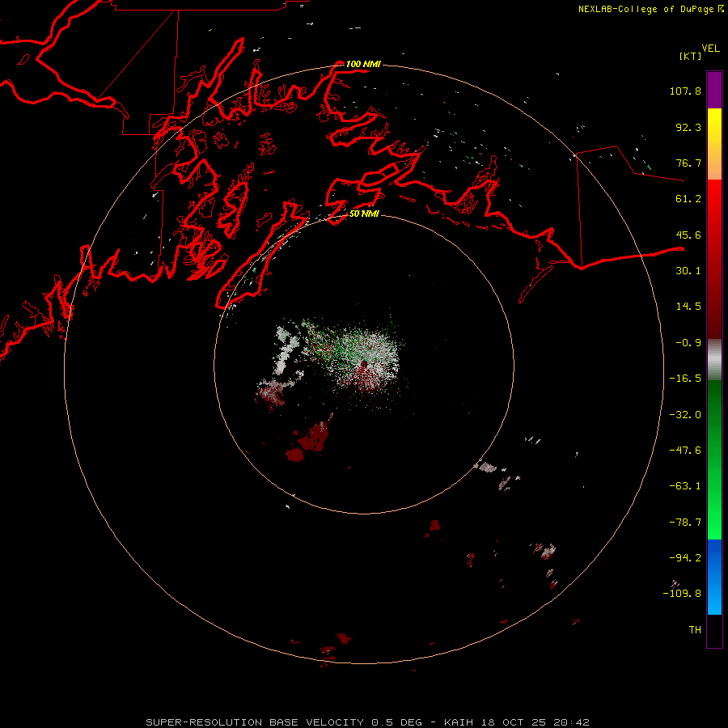Click the blue segment of color scale
The image size is (728, 728).
pos(714,577)
